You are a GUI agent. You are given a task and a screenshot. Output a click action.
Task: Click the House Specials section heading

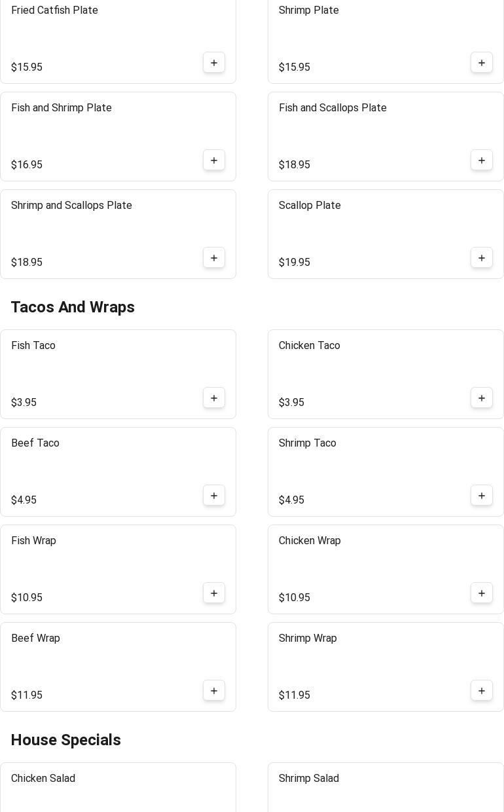pos(66,740)
